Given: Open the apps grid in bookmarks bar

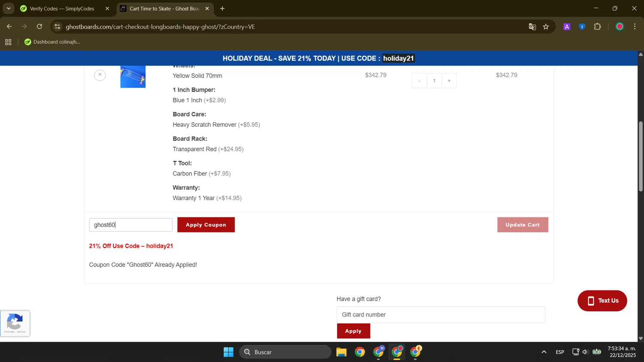Looking at the screenshot, I should [8, 42].
